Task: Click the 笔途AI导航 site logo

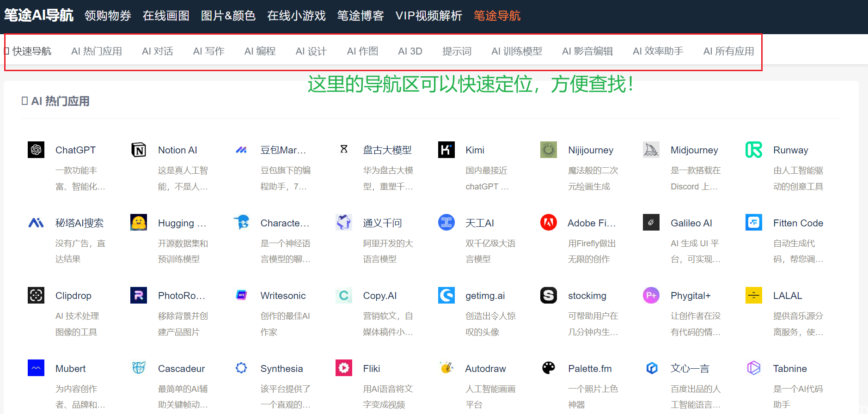Action: pyautogui.click(x=39, y=15)
